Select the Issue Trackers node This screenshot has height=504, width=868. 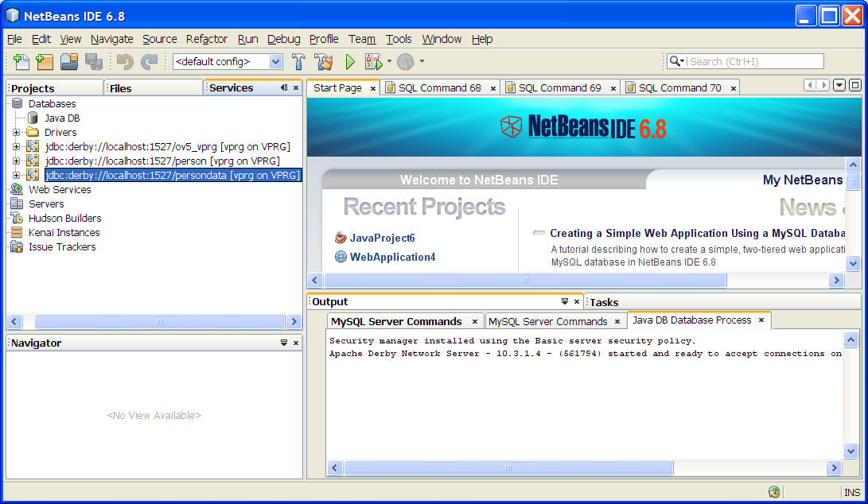point(62,247)
